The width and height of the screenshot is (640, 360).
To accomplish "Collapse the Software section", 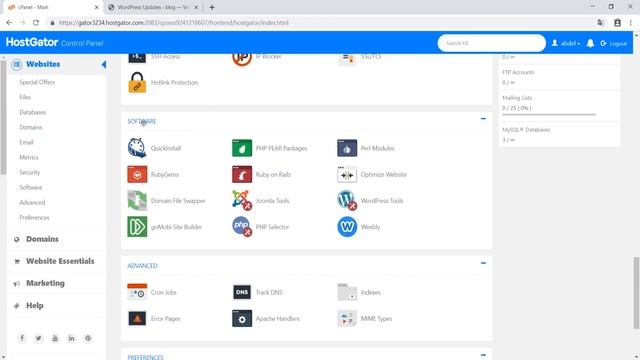I will 483,119.
